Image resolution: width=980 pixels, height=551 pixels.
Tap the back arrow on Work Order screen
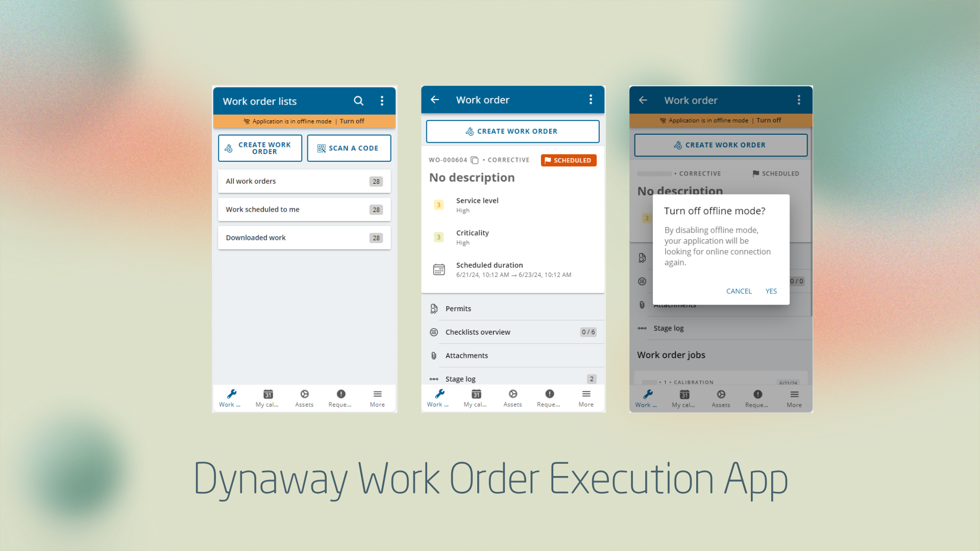436,99
